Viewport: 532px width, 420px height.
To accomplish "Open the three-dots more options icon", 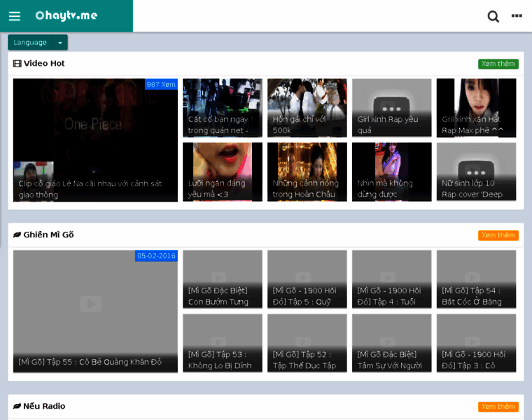I will [x=517, y=15].
